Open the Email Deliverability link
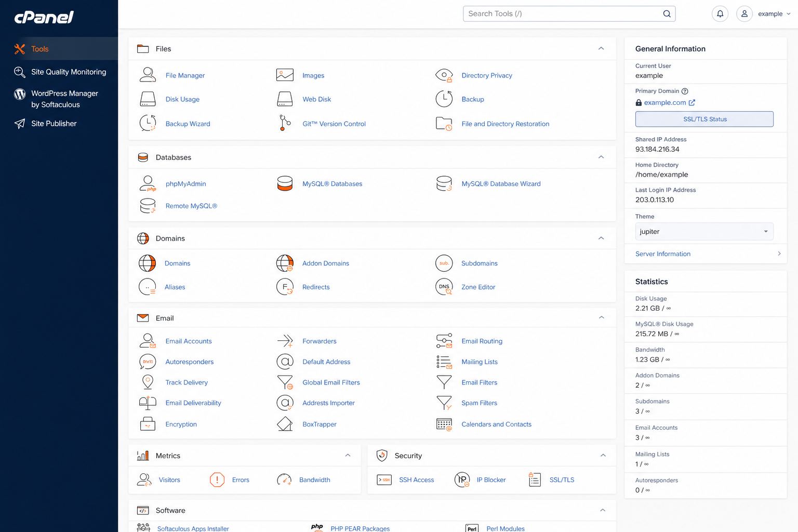 (x=193, y=403)
